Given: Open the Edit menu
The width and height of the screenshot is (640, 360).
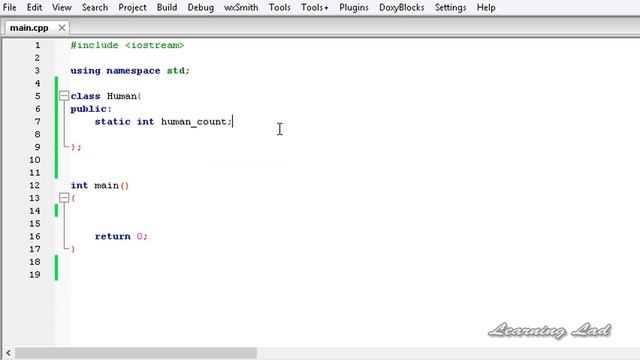Looking at the screenshot, I should (34, 7).
